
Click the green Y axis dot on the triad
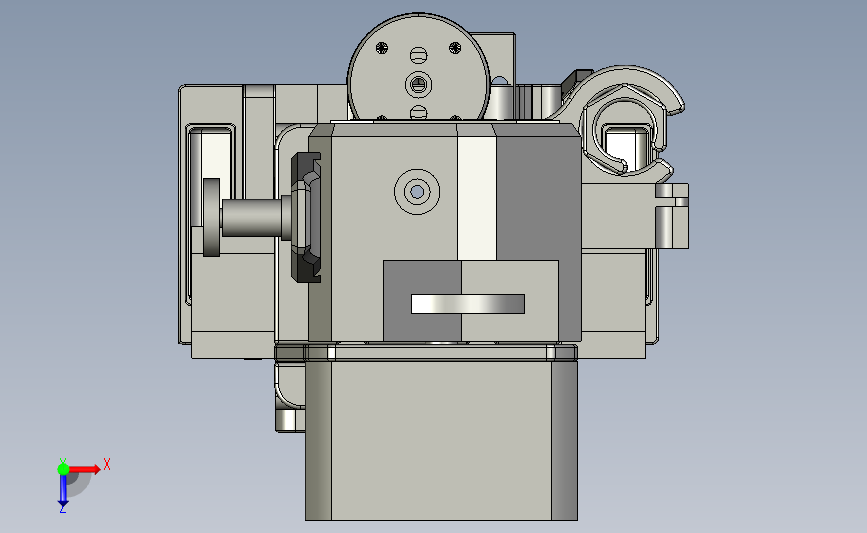coord(63,469)
